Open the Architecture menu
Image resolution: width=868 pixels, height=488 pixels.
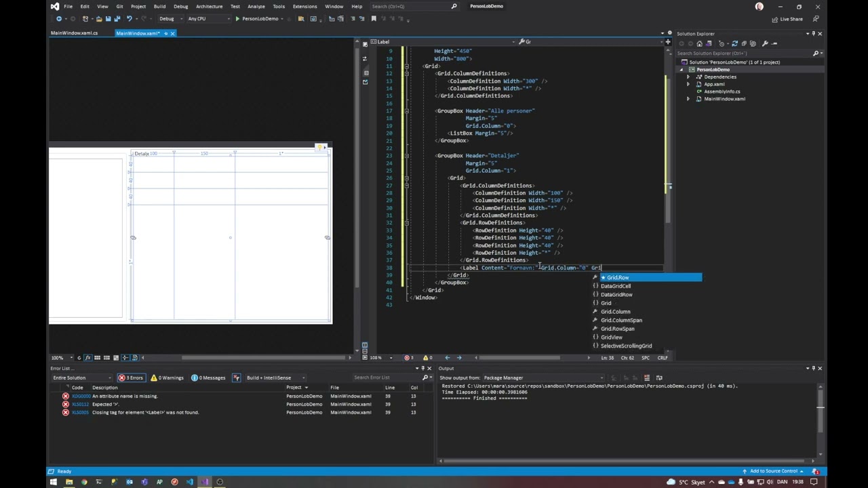(209, 6)
